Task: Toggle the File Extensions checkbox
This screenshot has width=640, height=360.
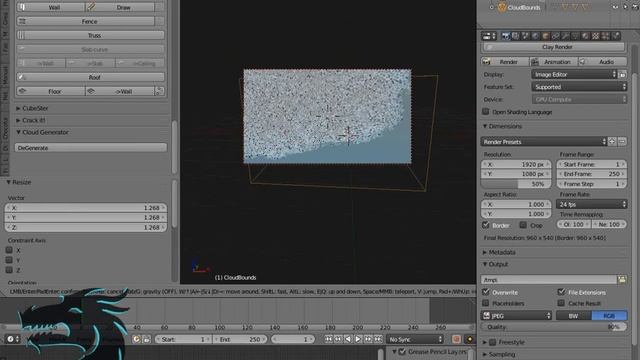Action: (x=561, y=292)
